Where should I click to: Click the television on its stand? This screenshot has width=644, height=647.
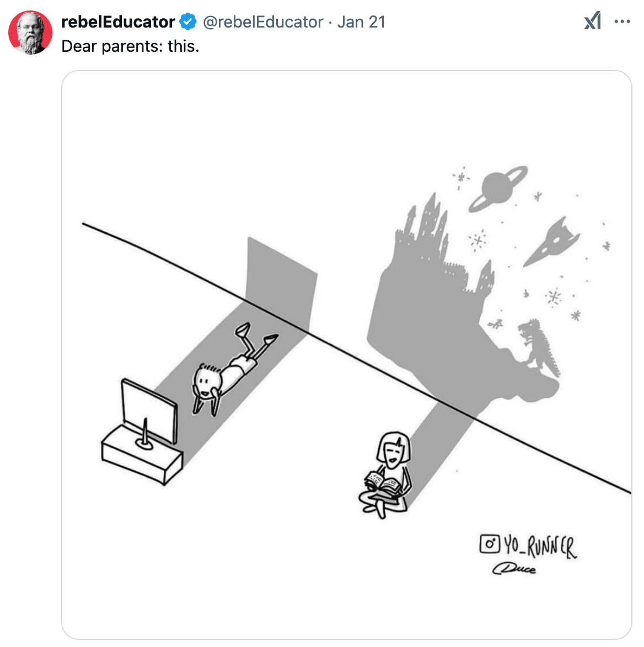click(142, 431)
